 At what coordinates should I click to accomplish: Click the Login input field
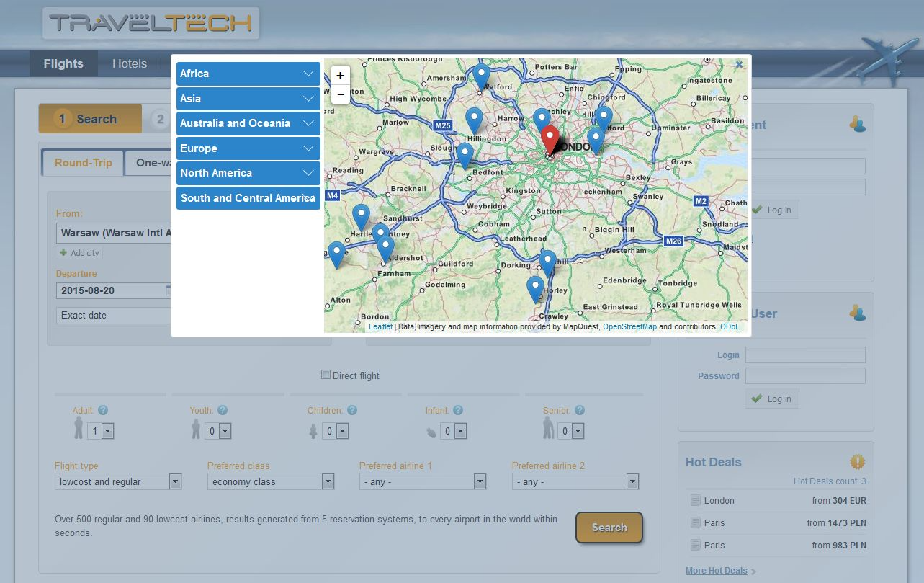(x=805, y=355)
